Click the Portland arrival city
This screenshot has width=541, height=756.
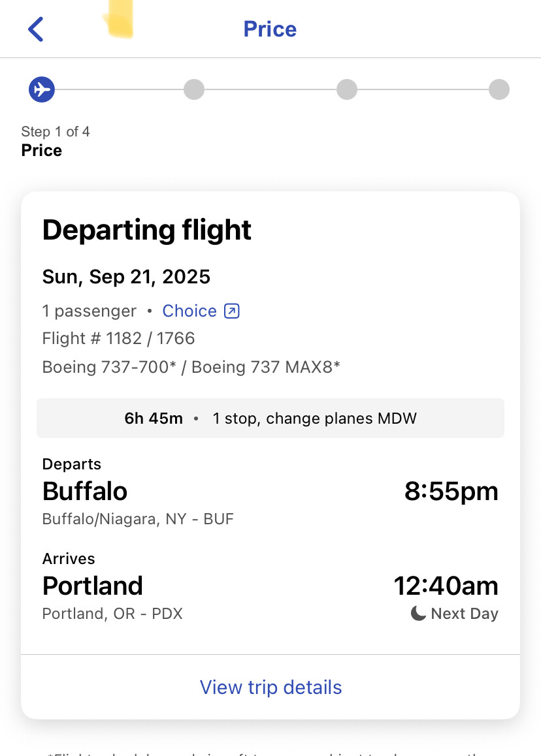93,586
